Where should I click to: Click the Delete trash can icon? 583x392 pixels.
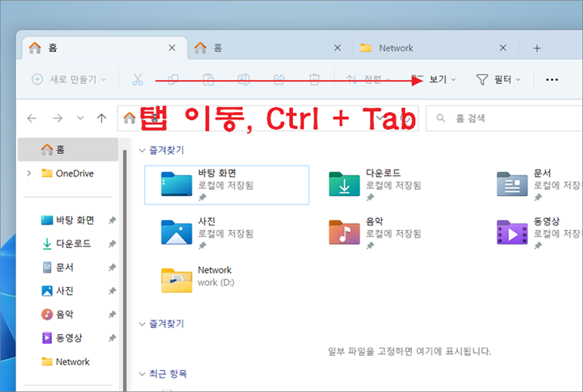315,80
